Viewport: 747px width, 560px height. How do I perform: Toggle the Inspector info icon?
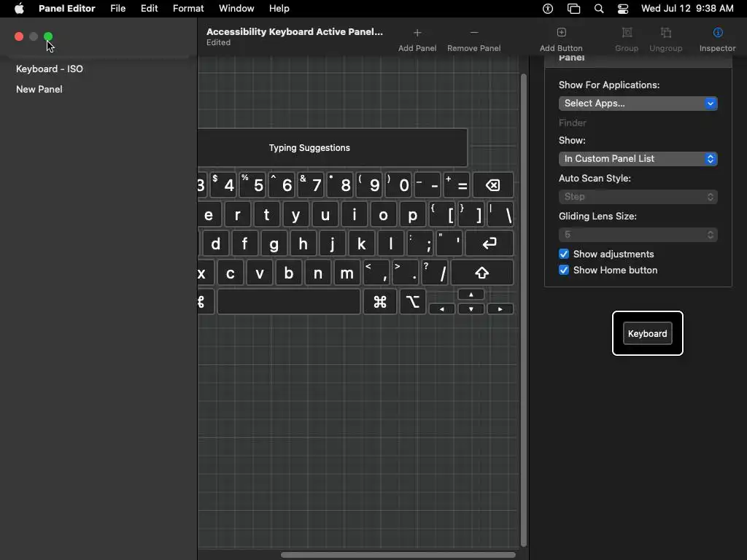click(x=718, y=32)
